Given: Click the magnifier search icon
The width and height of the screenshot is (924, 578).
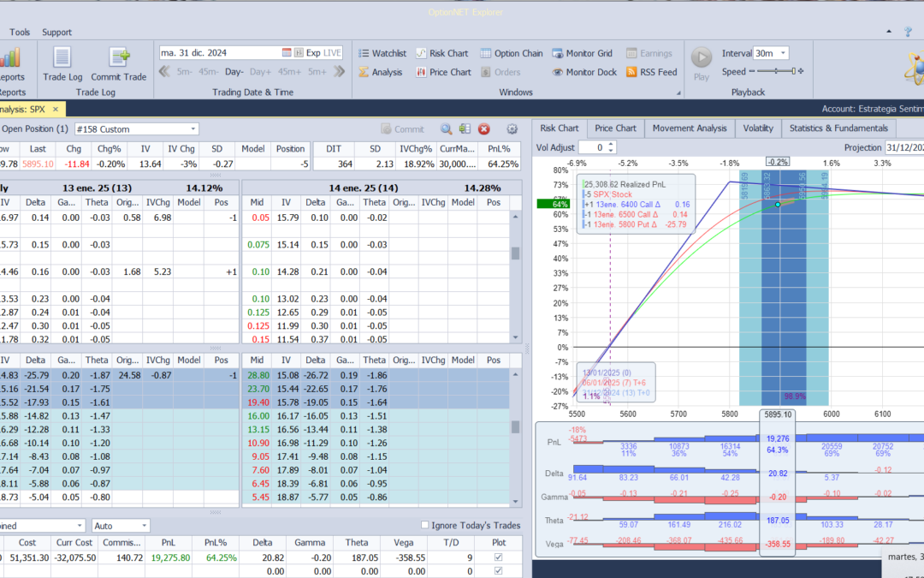Looking at the screenshot, I should pos(446,129).
